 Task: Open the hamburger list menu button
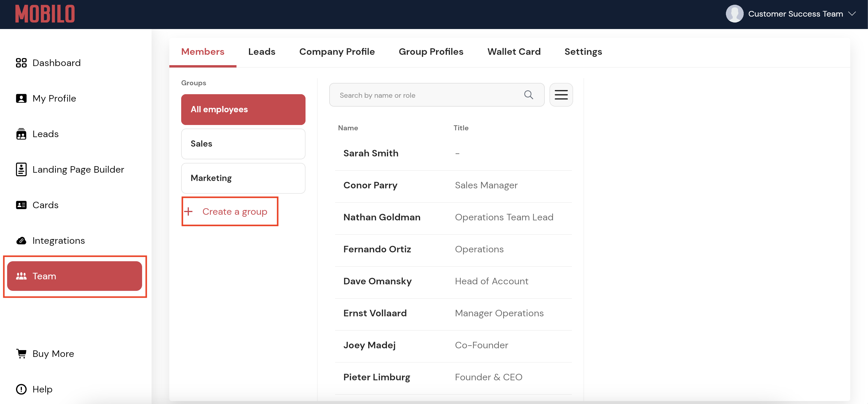click(561, 95)
